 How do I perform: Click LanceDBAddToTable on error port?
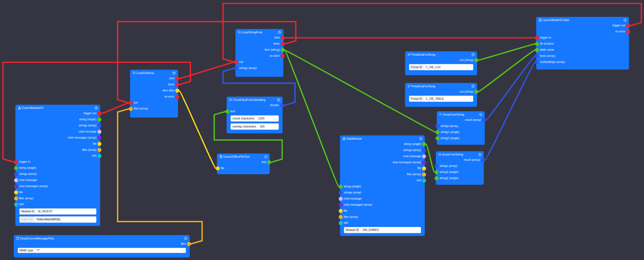point(628,32)
